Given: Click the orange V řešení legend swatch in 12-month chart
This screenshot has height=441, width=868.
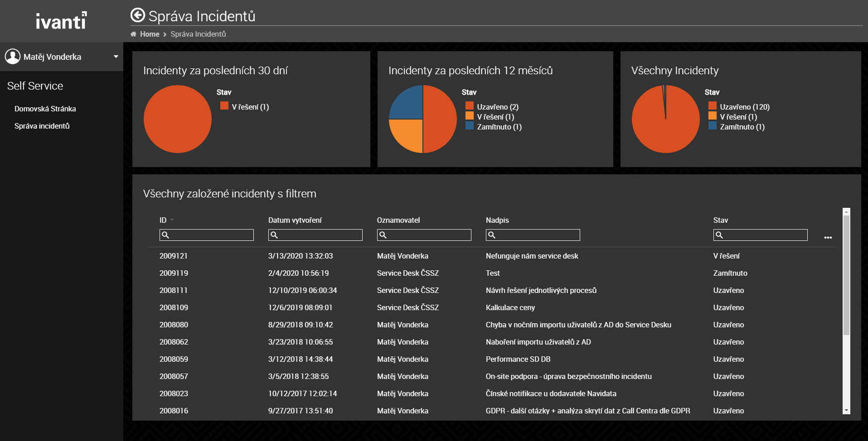Looking at the screenshot, I should (470, 116).
